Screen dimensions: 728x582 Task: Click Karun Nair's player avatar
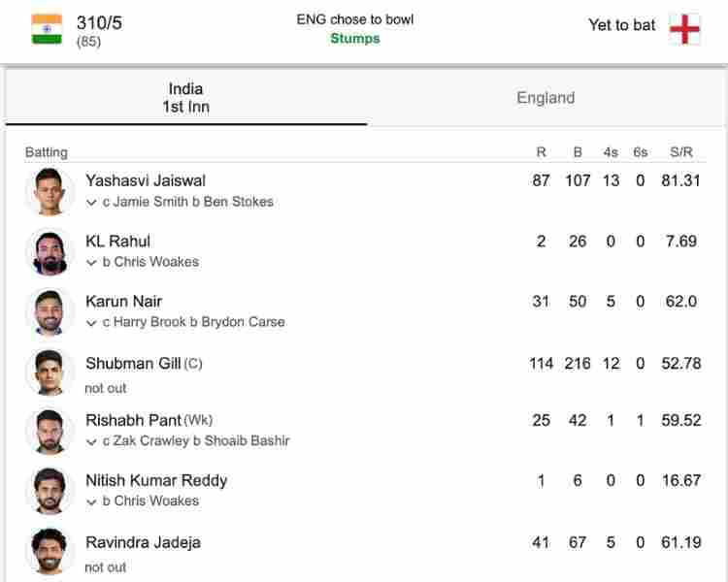(50, 311)
